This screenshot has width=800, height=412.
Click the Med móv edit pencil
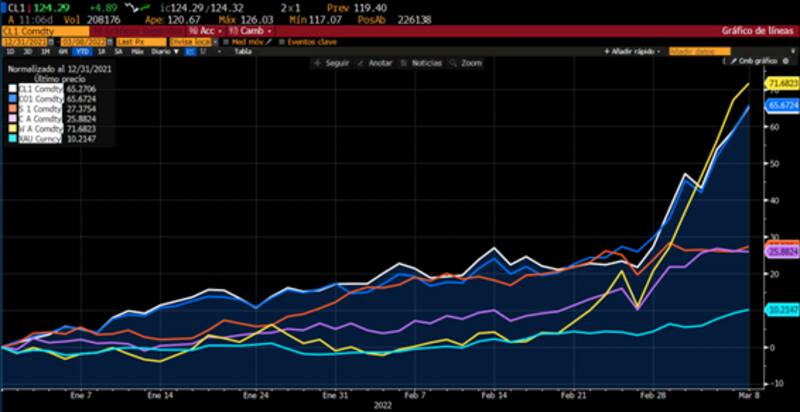tap(269, 42)
